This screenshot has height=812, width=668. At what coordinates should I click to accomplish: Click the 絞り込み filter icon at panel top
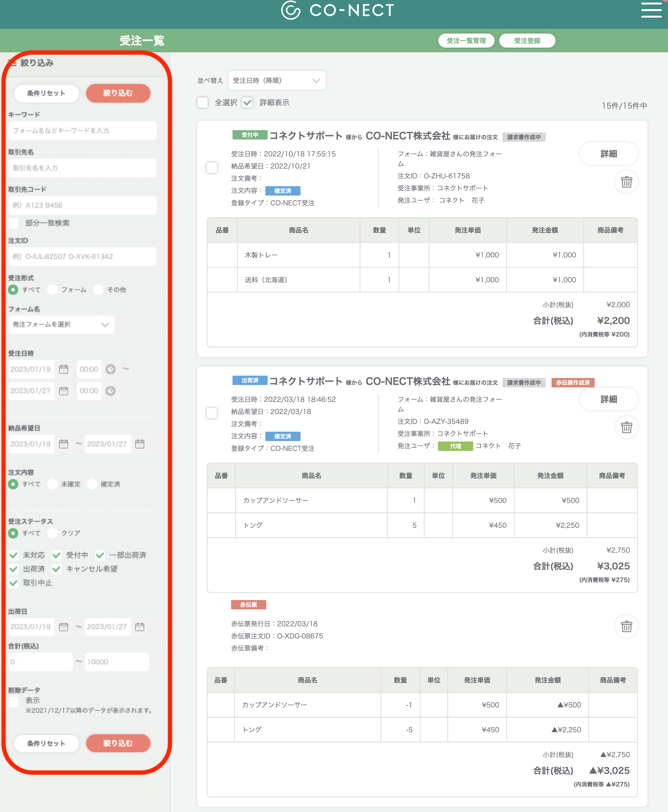12,63
